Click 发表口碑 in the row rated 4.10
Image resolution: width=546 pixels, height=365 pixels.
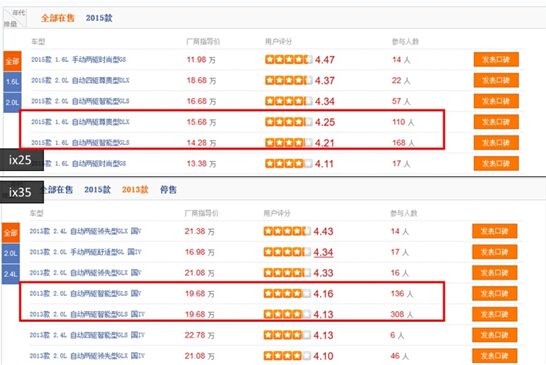[x=494, y=356]
